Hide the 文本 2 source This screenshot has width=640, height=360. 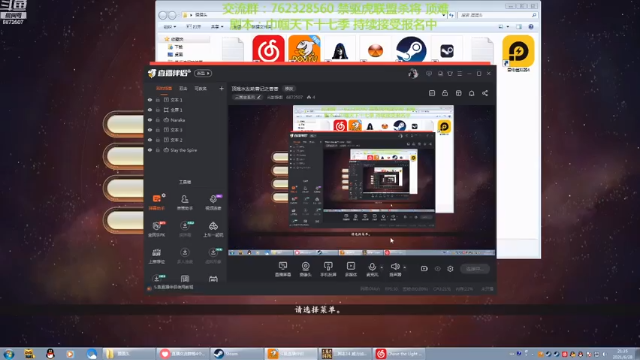coord(150,140)
